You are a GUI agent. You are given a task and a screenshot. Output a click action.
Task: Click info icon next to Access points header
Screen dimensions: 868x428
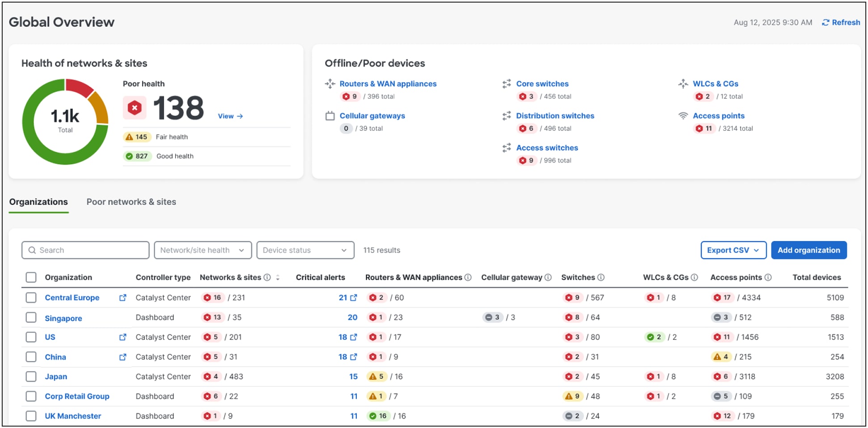[768, 277]
